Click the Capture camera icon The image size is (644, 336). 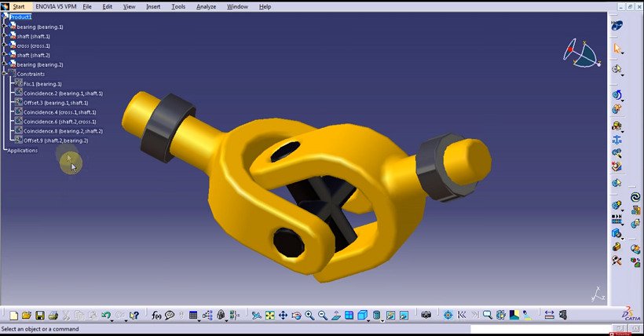426,315
